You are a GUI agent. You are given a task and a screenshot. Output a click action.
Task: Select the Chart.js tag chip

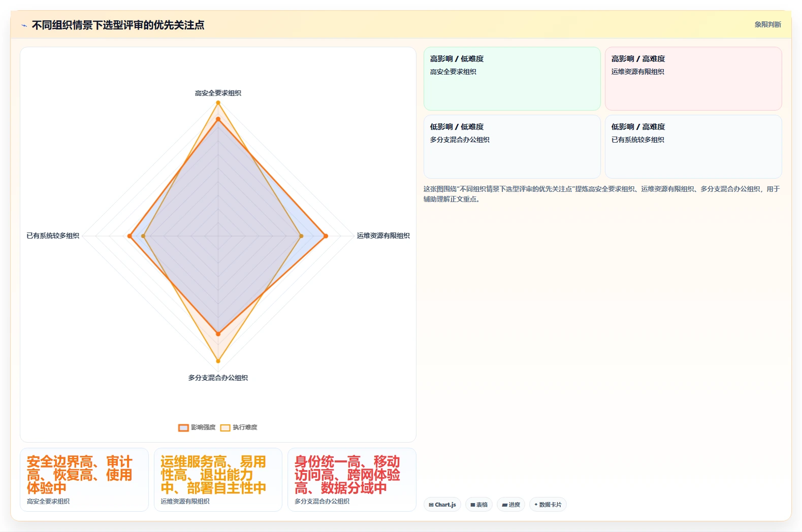(x=442, y=505)
